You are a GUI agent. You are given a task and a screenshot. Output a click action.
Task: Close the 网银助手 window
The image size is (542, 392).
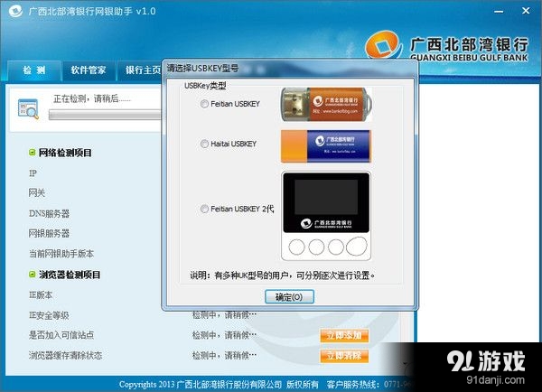526,11
